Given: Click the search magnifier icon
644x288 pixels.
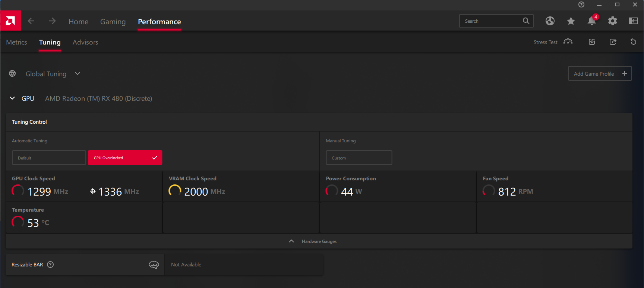Looking at the screenshot, I should [526, 21].
